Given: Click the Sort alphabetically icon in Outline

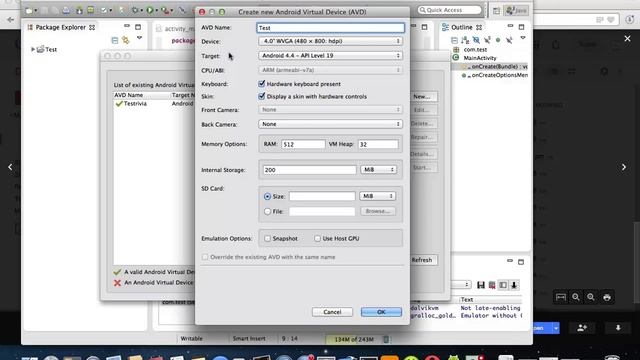Looking at the screenshot, I should (465, 40).
